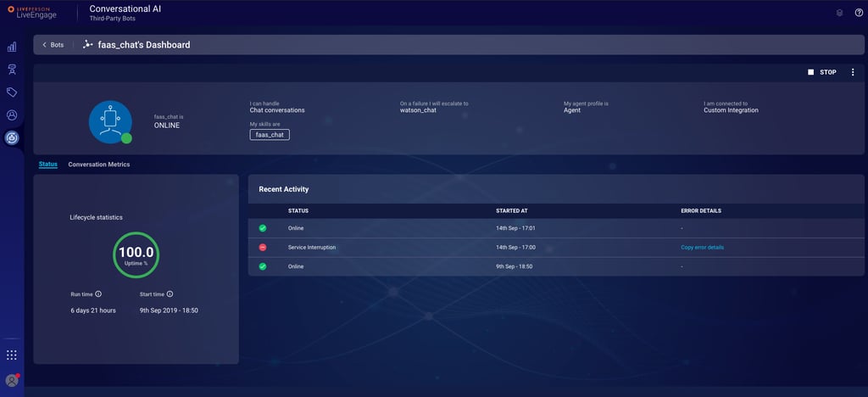Copy error details for Service Interruption

click(702, 248)
